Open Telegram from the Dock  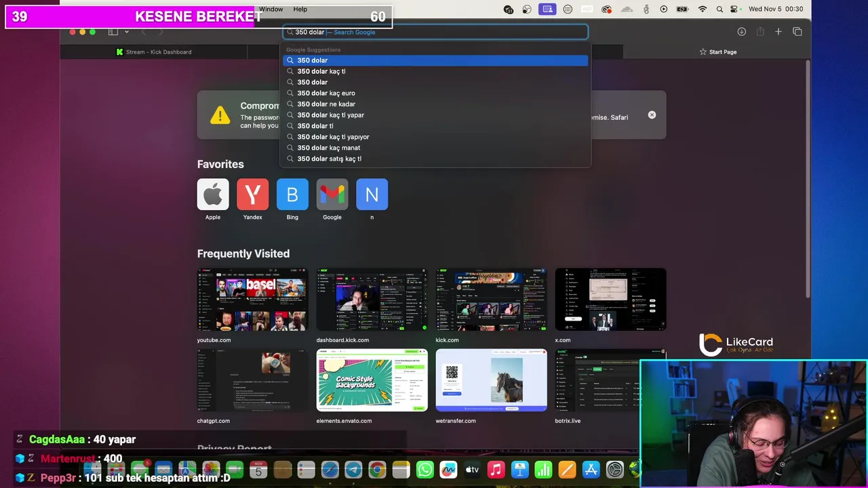point(353,469)
